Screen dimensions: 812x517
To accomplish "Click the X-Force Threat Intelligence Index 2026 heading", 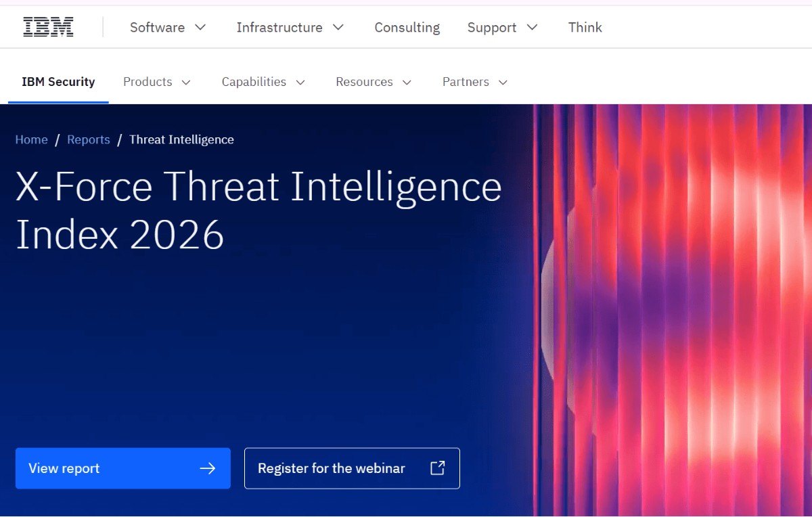I will 258,210.
